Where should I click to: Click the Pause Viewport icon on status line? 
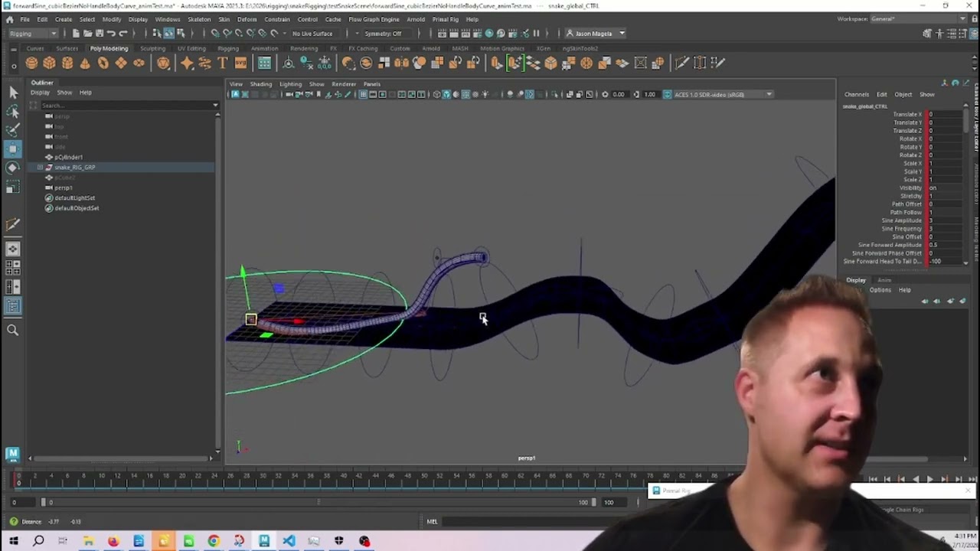click(536, 33)
